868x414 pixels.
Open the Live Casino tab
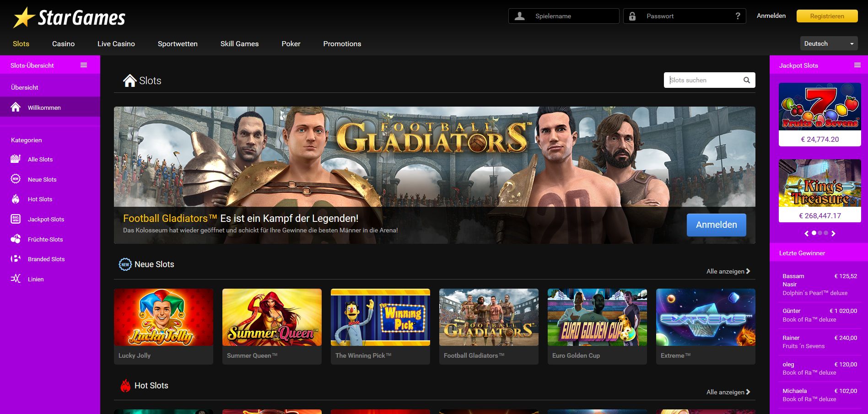point(116,43)
